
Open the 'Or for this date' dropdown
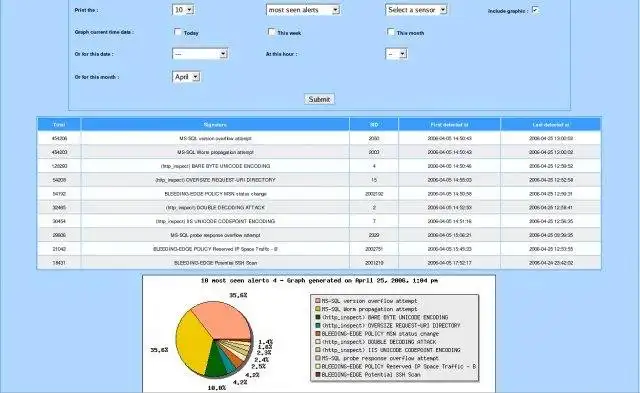[200, 54]
